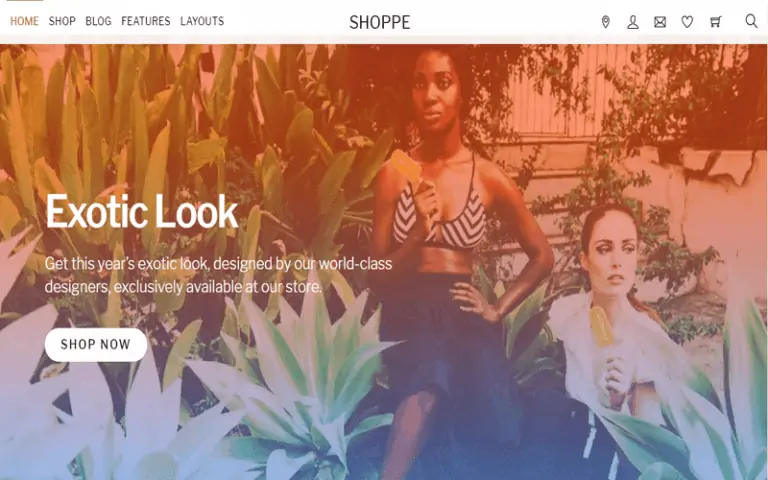
Task: View the shopping cart icon
Action: click(x=716, y=22)
